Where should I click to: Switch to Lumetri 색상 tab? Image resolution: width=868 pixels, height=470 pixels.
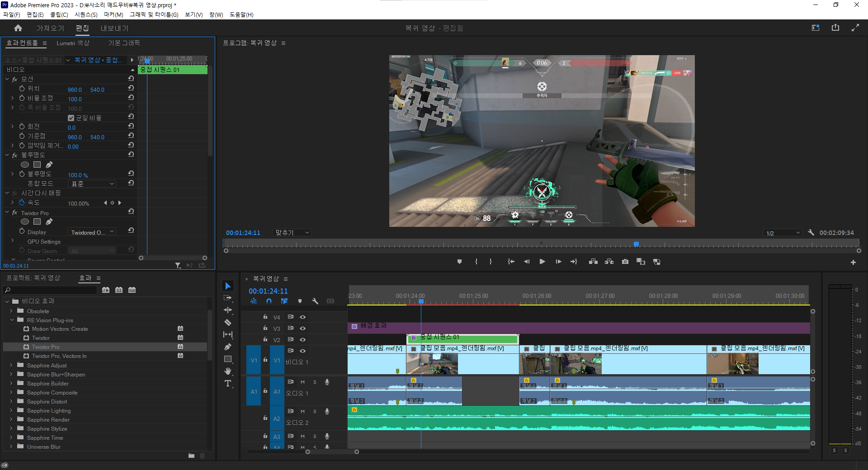[x=73, y=43]
